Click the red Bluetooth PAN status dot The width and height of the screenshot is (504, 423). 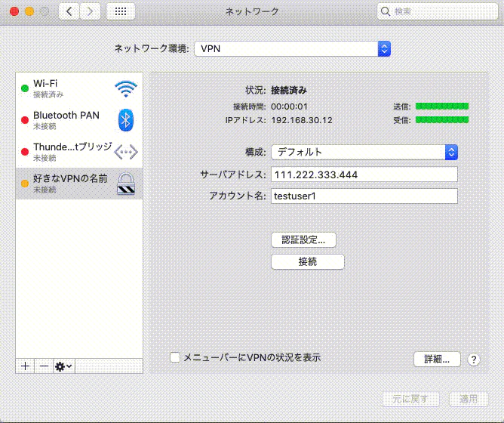point(25,120)
